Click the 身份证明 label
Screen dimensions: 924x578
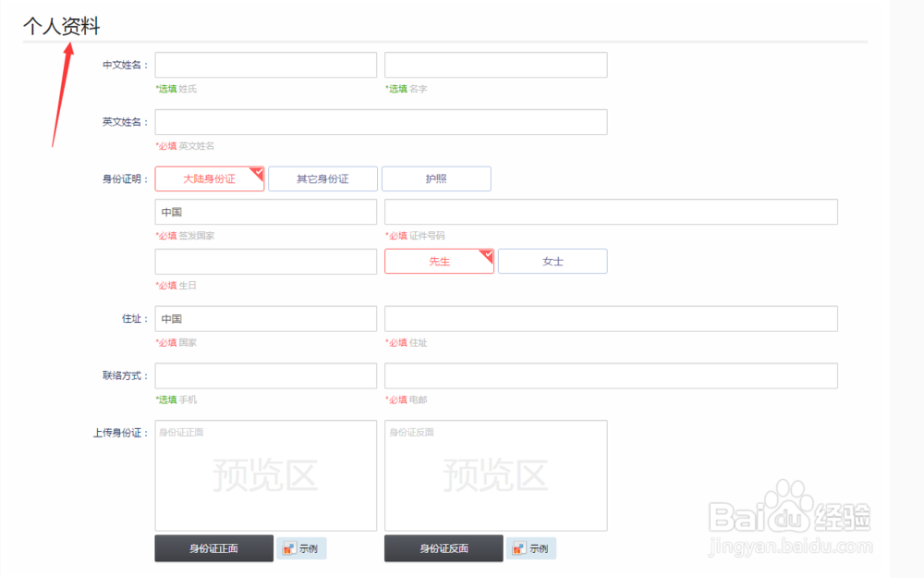coord(125,178)
